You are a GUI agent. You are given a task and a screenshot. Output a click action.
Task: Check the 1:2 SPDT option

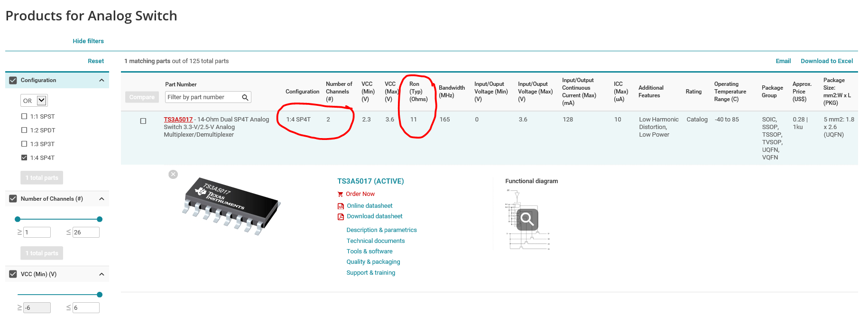[24, 130]
